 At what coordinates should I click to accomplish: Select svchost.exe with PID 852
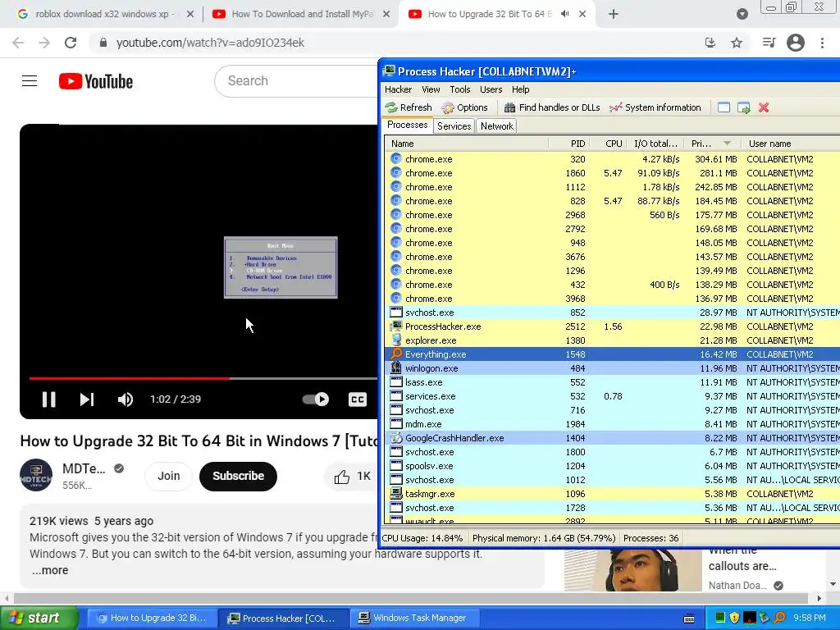612,313
